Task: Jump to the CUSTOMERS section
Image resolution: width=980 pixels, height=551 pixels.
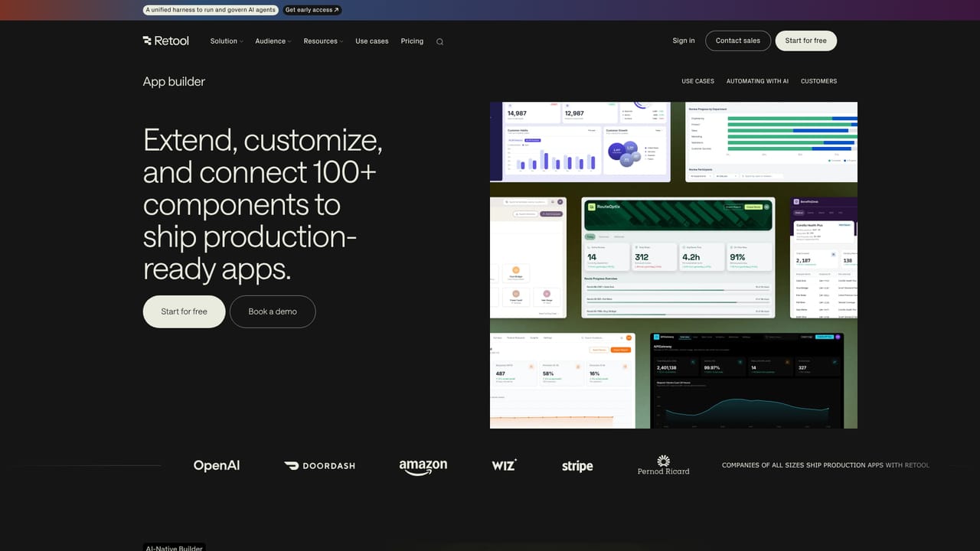Action: pos(818,81)
